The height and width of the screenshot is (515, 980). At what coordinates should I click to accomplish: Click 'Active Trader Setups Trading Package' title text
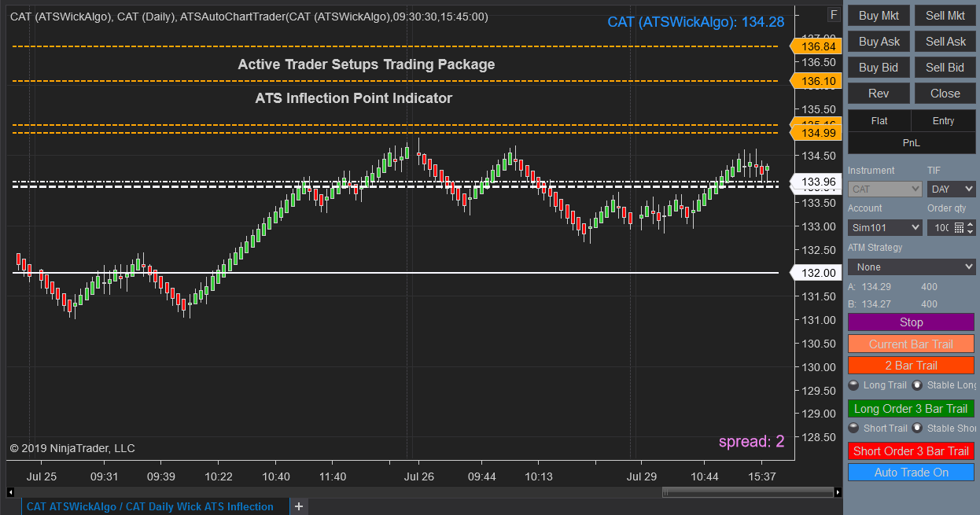coord(367,64)
